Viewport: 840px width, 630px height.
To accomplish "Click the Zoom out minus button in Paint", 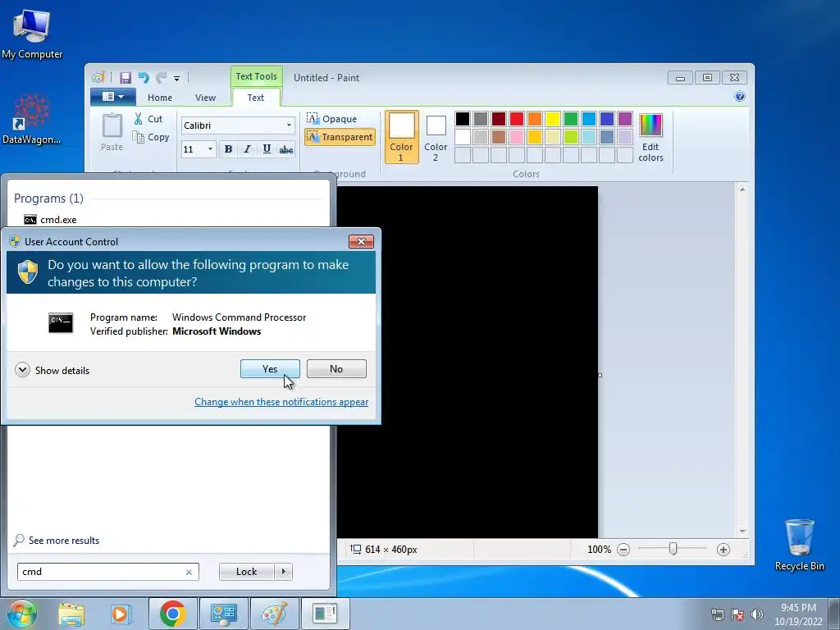I will 623,549.
